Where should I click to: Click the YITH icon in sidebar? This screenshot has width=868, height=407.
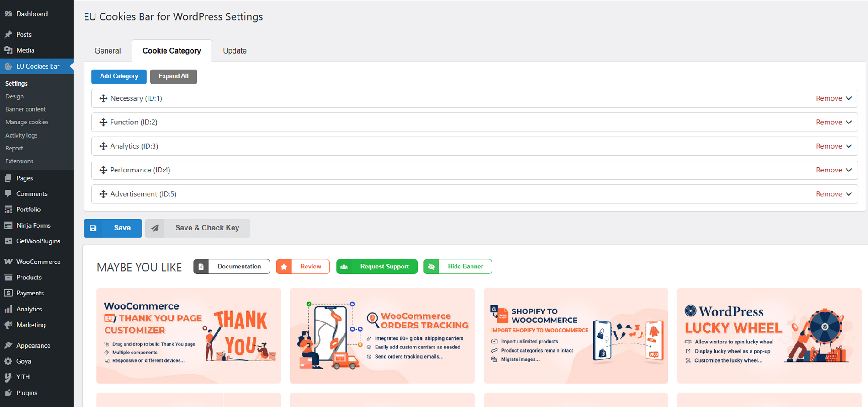point(8,377)
